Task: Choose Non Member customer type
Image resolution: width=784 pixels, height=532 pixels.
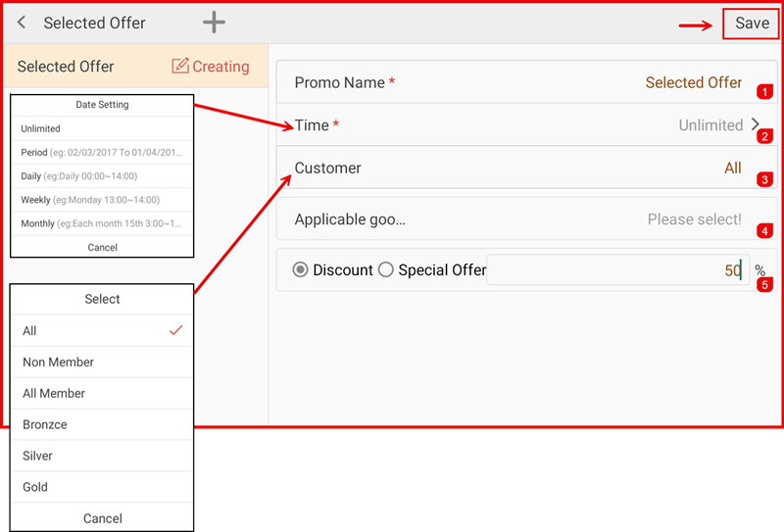Action: click(x=59, y=363)
